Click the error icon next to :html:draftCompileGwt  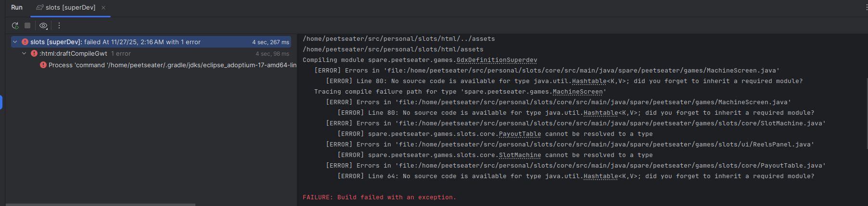(34, 54)
